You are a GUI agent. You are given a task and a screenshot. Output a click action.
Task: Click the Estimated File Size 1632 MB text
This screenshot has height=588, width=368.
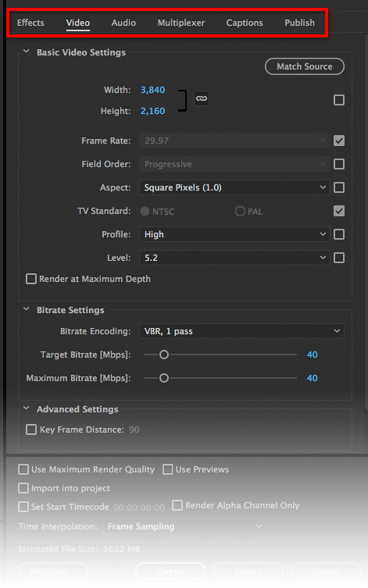tap(79, 549)
